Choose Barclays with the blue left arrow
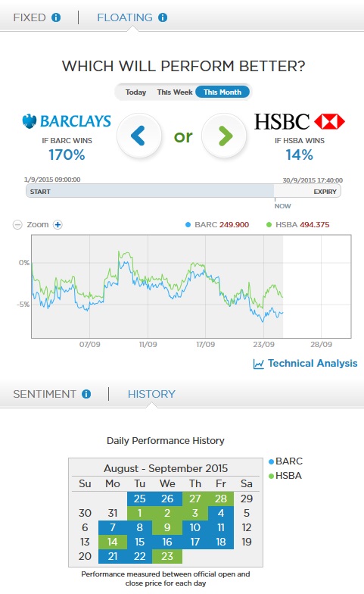This screenshot has height=594, width=364. (x=139, y=136)
